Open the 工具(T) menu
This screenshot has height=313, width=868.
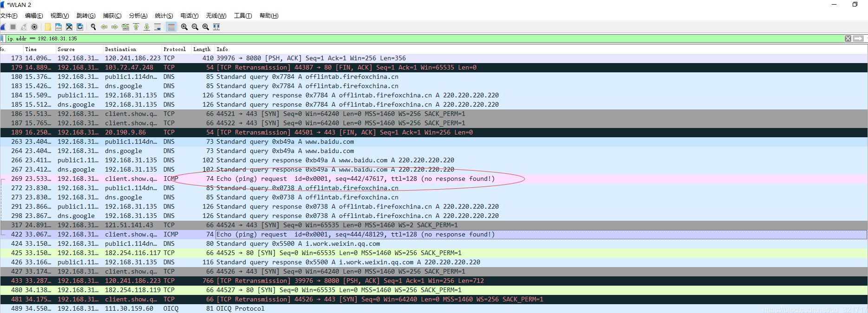tap(243, 16)
